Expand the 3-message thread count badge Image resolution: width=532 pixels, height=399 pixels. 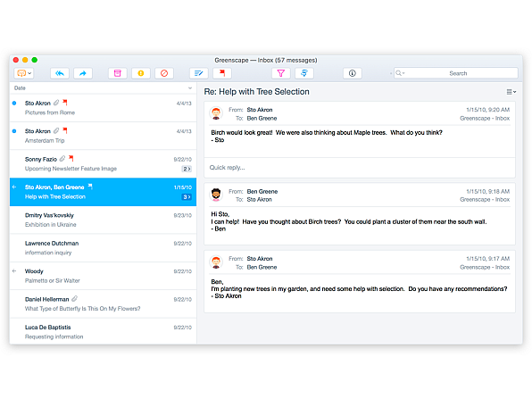point(187,196)
